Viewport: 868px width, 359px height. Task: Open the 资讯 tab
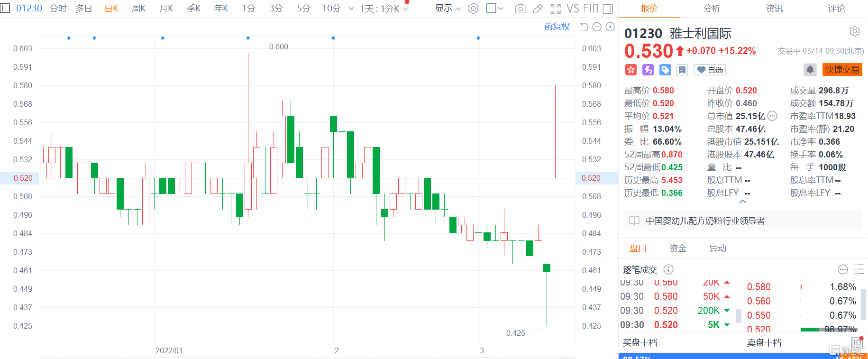click(x=774, y=9)
